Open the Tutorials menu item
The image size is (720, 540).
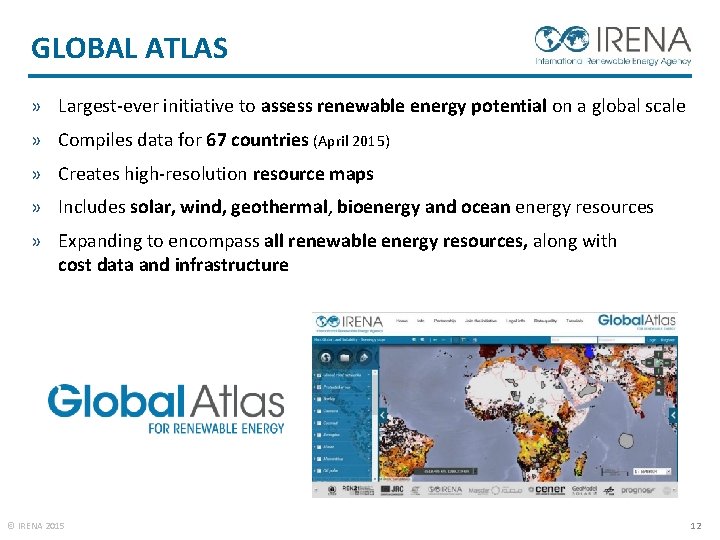574,321
